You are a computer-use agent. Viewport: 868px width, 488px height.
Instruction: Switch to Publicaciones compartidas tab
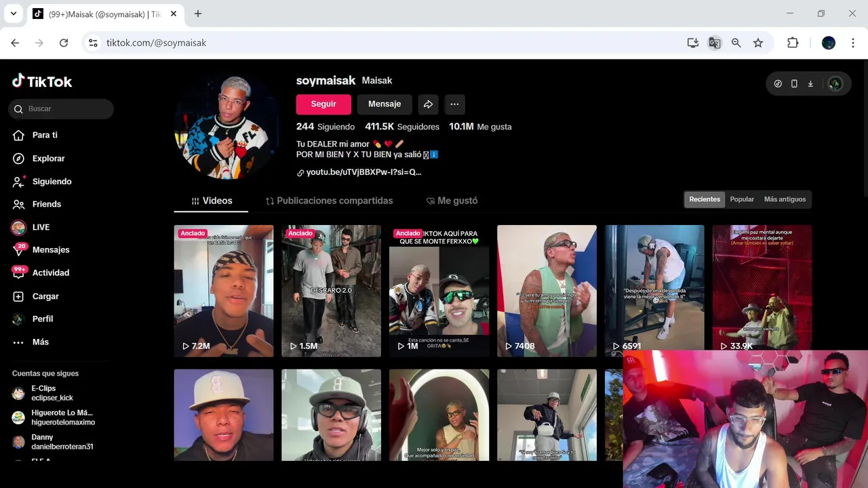click(x=329, y=201)
